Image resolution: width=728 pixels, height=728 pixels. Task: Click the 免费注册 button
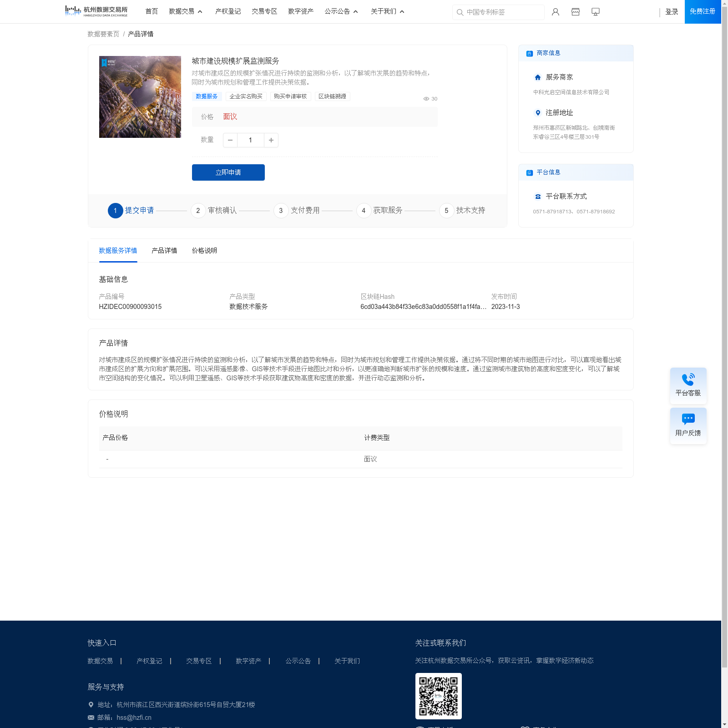coord(703,12)
